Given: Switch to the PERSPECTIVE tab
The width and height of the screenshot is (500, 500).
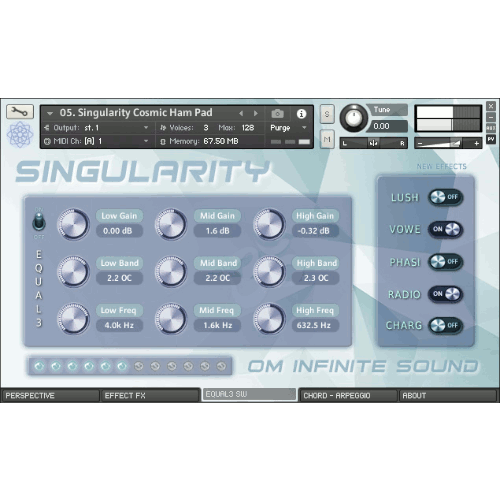Looking at the screenshot, I should (x=50, y=396).
